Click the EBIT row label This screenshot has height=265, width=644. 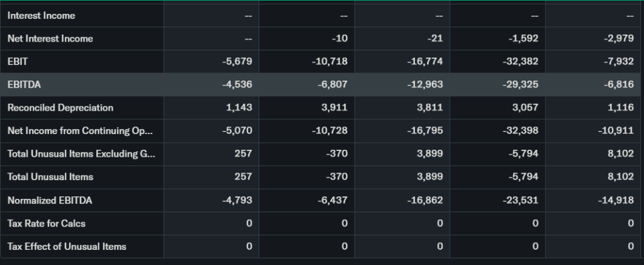click(x=18, y=62)
